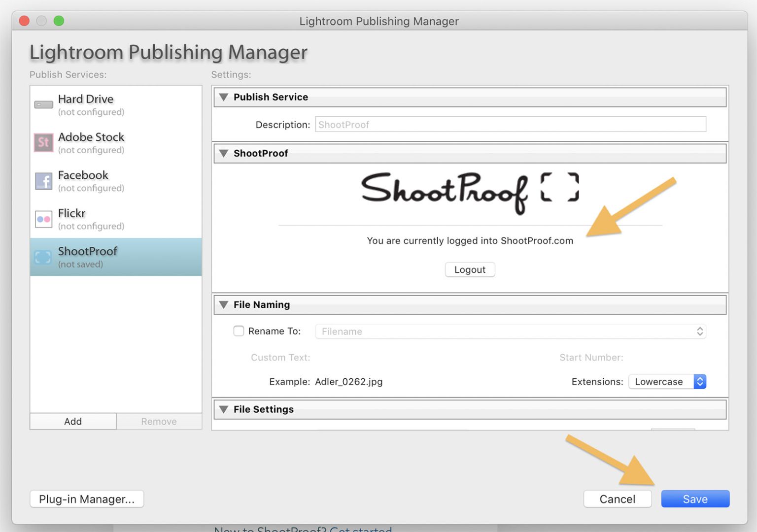Click the Add button below Publish Services
757x532 pixels.
[x=72, y=421]
